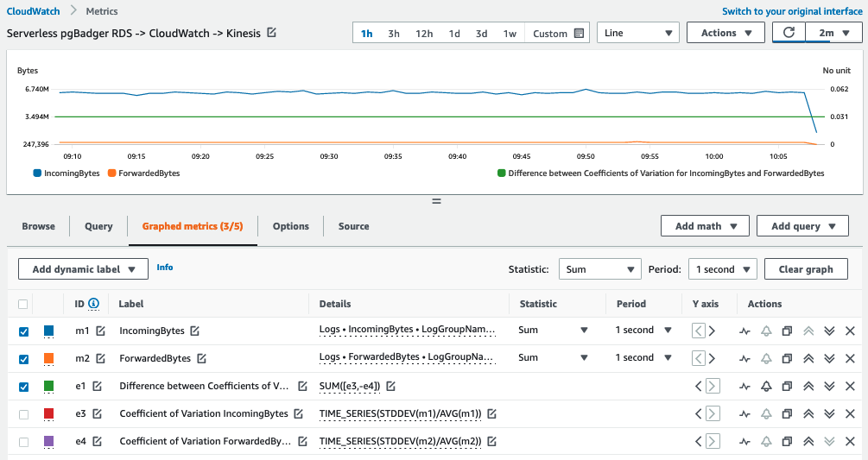Expand the Add math dropdown
Screen dimensions: 868x460
coord(704,226)
